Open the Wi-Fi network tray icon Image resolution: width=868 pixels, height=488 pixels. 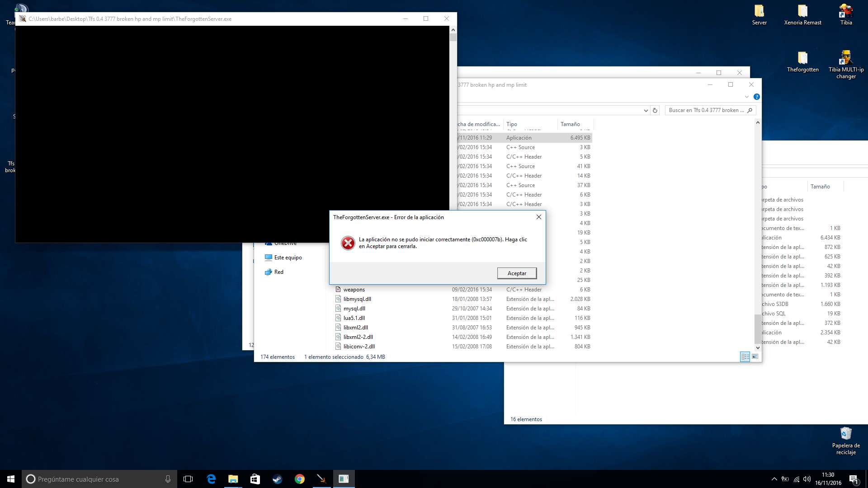[796, 479]
